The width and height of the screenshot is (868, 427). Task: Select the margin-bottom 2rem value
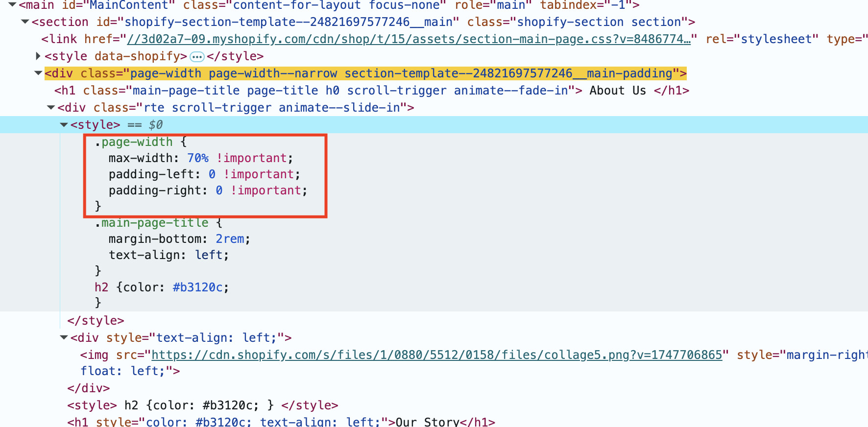(x=230, y=239)
